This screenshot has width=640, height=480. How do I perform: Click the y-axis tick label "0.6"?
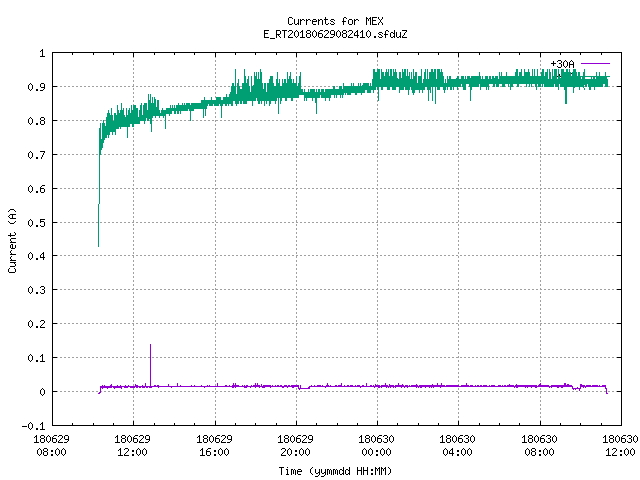point(36,189)
